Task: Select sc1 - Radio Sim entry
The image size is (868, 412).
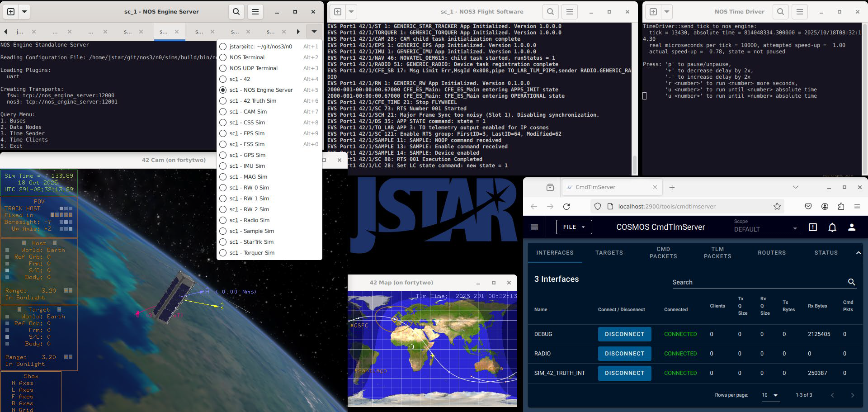Action: (269, 220)
